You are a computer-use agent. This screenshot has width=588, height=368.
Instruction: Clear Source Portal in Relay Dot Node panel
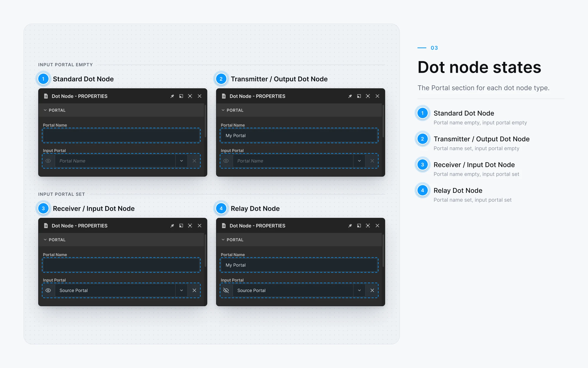tap(372, 291)
